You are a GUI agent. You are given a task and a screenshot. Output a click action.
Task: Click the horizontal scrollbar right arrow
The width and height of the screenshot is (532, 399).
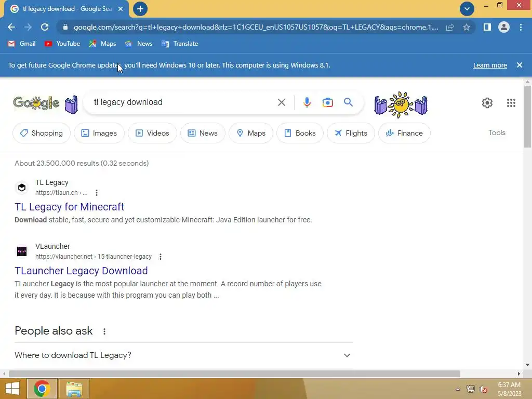(519, 374)
